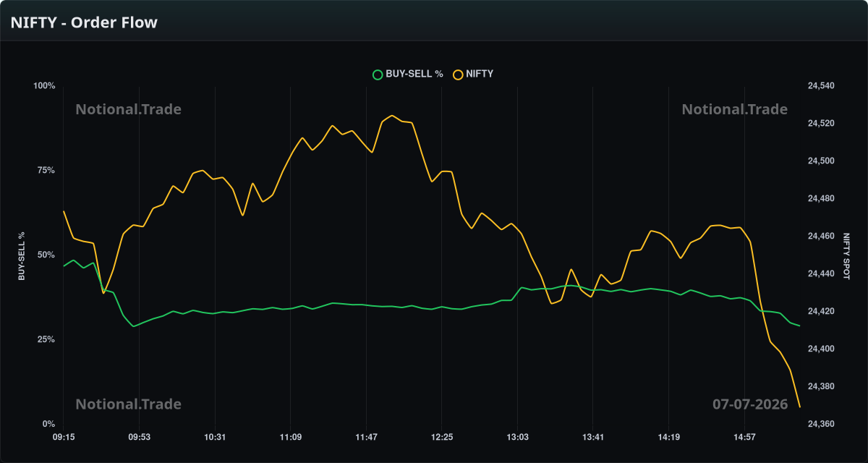Click the 24,540 right axis label
Image resolution: width=868 pixels, height=463 pixels.
click(x=820, y=86)
